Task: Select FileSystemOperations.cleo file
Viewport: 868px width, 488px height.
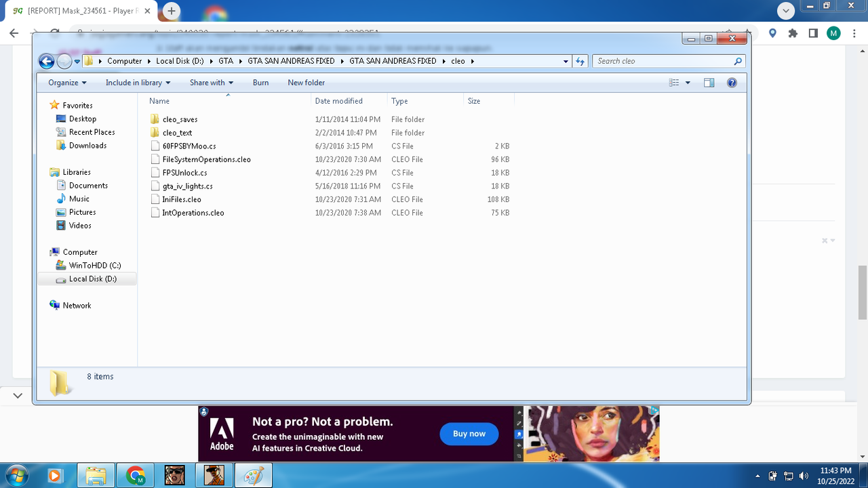Action: tap(206, 159)
